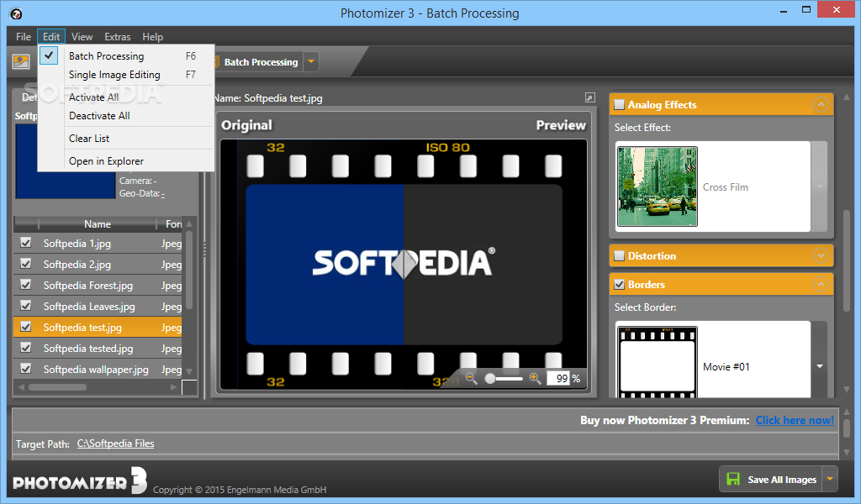Collapse the Analog Effects panel
The image size is (861, 504).
(821, 104)
